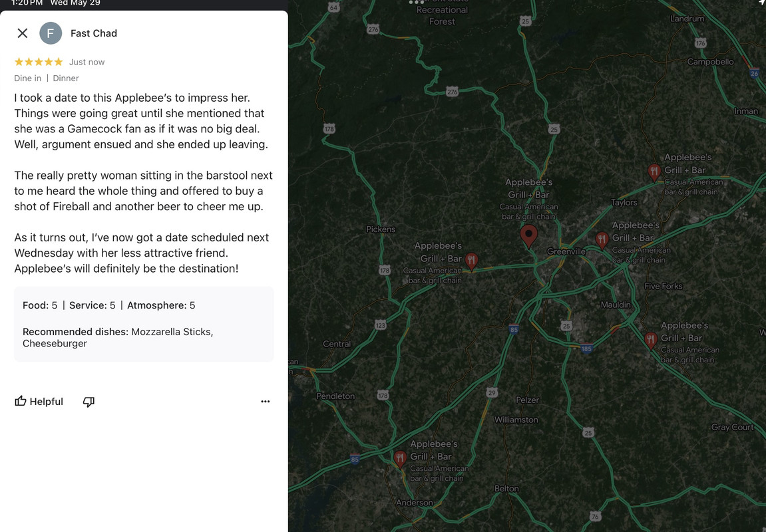The height and width of the screenshot is (532, 766).
Task: Click the Anderson label on the map
Action: [414, 502]
